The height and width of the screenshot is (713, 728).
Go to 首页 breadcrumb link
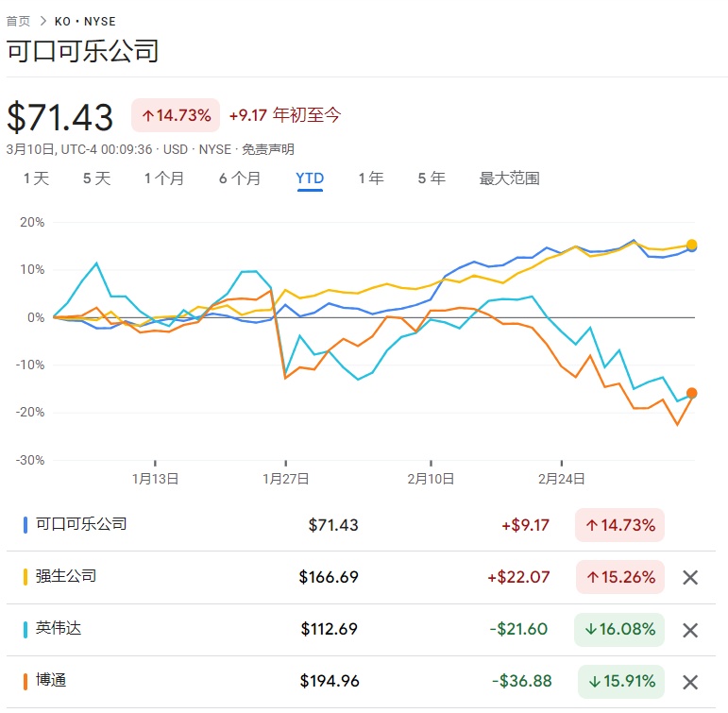[18, 21]
